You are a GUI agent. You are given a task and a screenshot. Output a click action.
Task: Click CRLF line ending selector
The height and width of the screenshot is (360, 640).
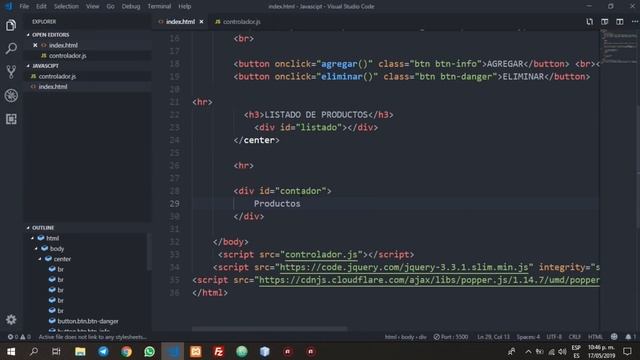(x=575, y=337)
